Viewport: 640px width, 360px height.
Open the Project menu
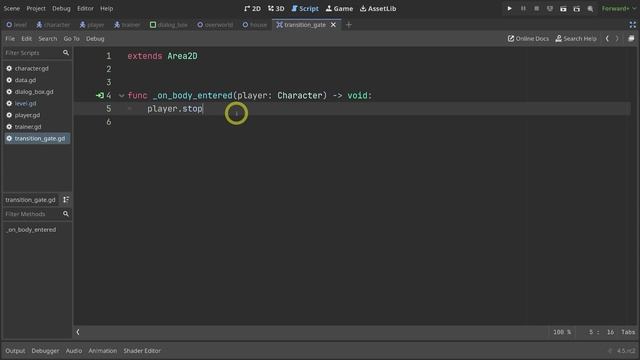click(x=36, y=8)
